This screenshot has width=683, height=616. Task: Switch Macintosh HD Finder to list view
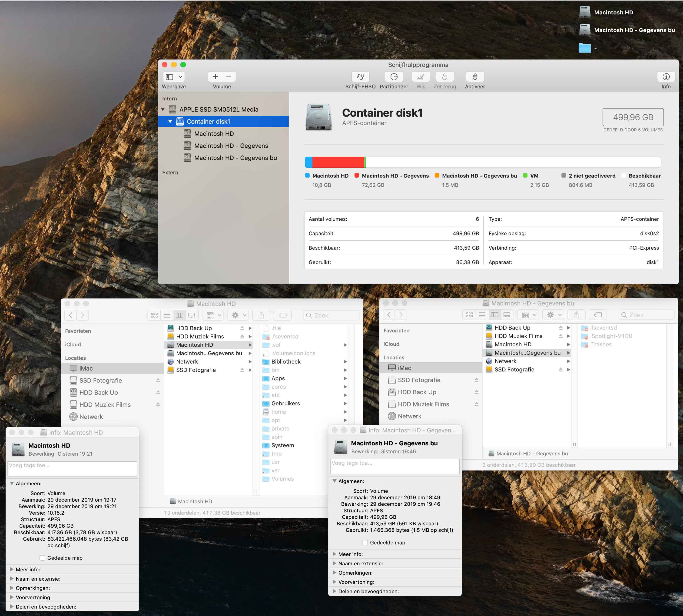tap(167, 315)
